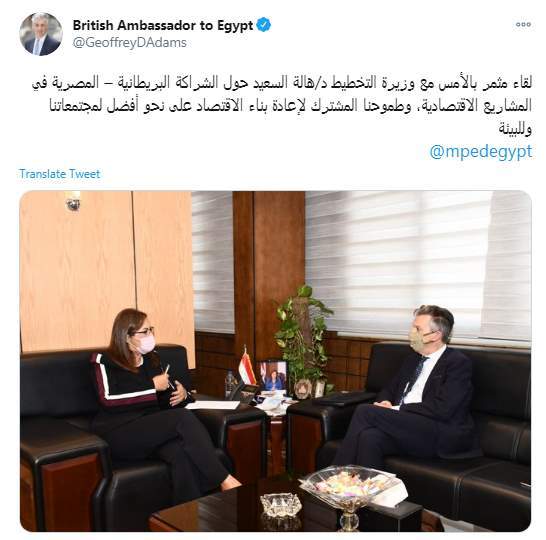Click the small Egyptian flag on the table
This screenshot has width=546, height=540.
tap(246, 366)
